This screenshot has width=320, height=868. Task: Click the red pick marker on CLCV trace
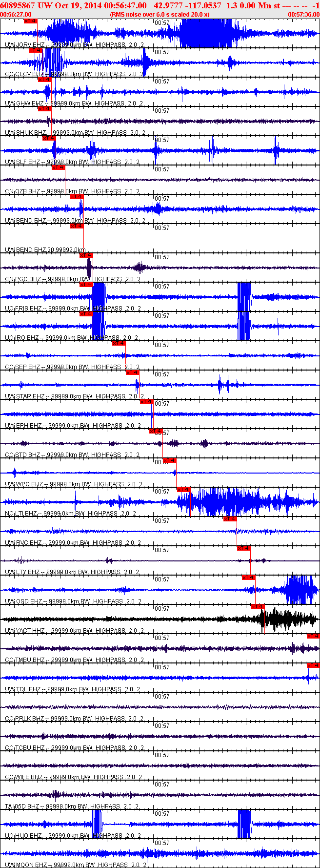point(35,50)
